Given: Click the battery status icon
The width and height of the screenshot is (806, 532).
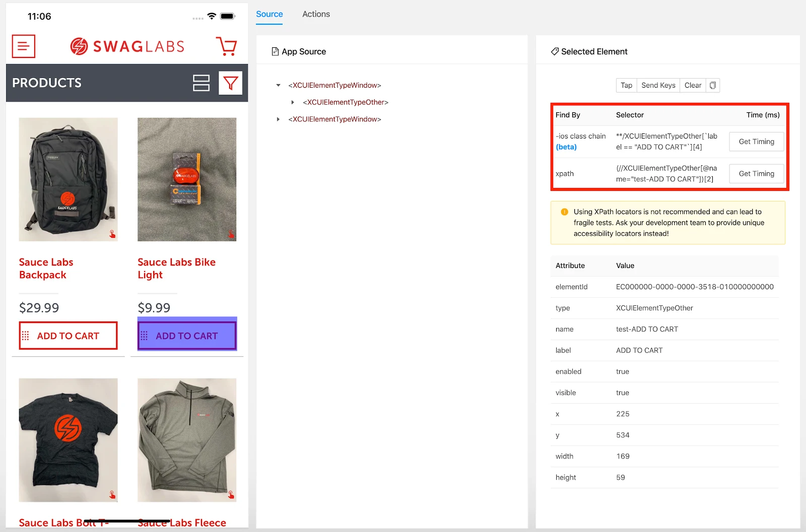Looking at the screenshot, I should coord(228,16).
